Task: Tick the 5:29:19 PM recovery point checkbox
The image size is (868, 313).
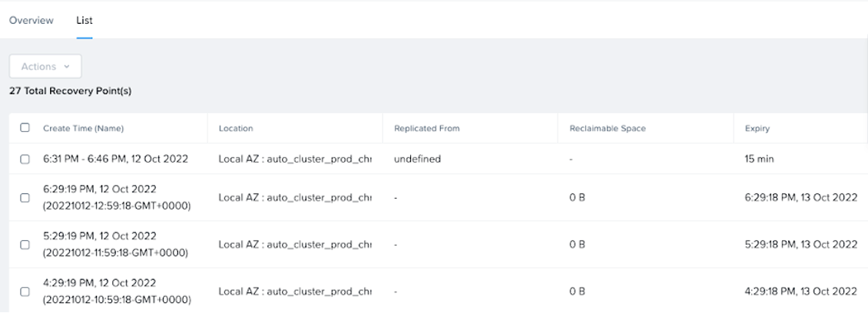Action: click(x=25, y=245)
